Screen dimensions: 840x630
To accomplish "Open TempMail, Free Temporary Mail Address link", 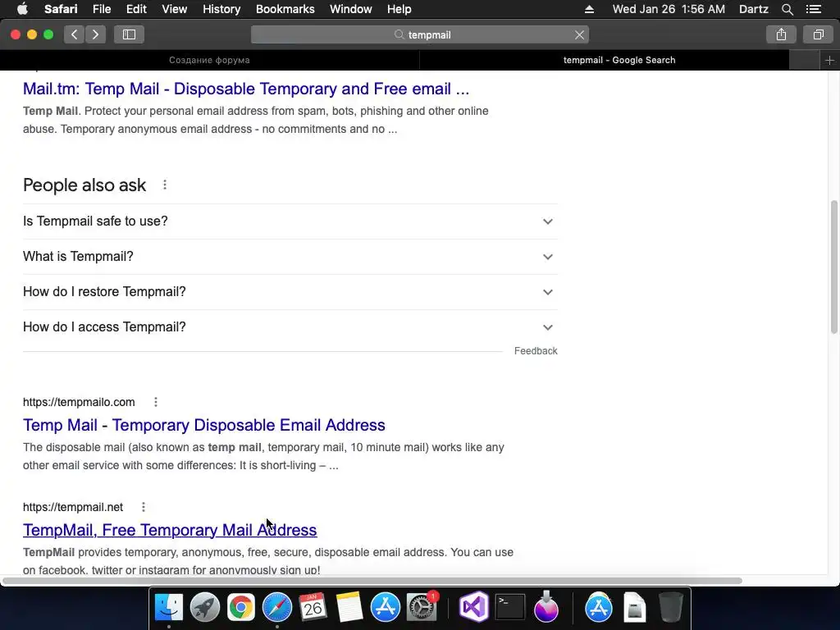I will [x=170, y=531].
